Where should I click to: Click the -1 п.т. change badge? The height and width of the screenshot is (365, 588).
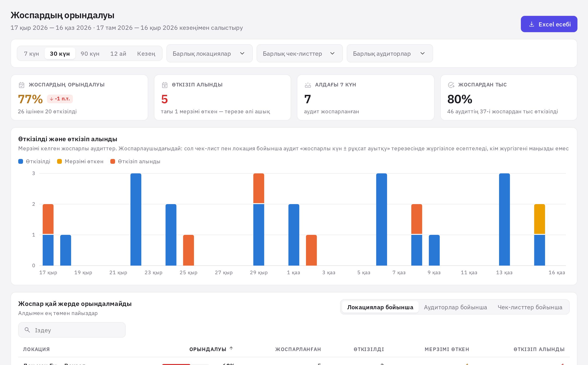click(x=60, y=99)
